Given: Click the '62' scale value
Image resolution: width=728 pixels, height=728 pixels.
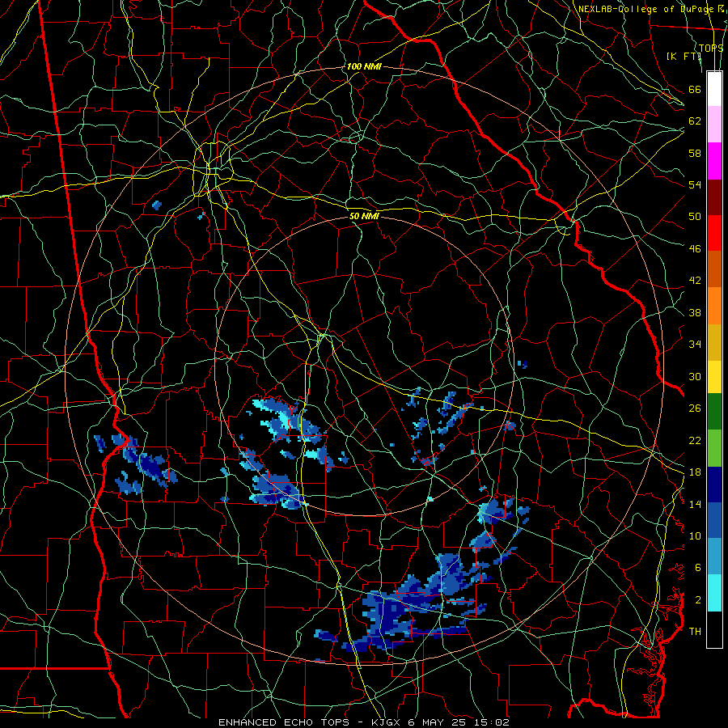Looking at the screenshot, I should tap(695, 121).
